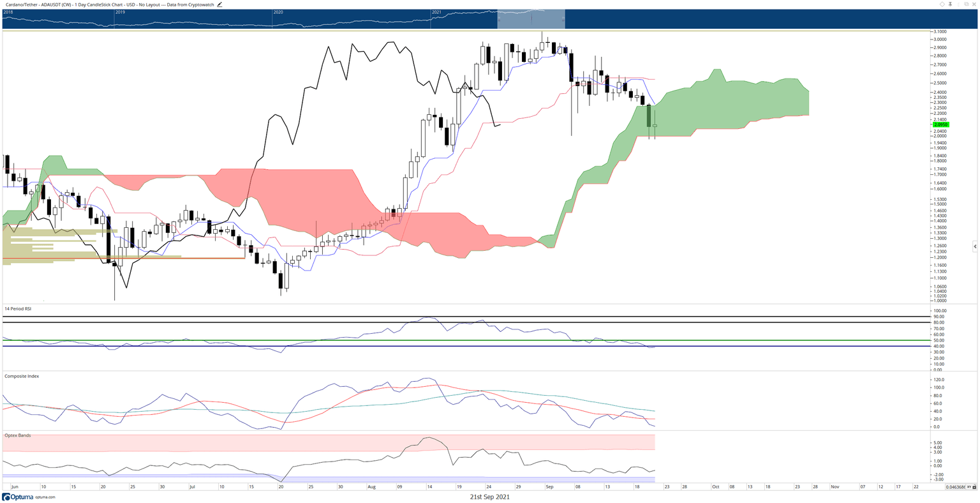Toggle the scale lock icon at bottom right
This screenshot has width=980, height=503.
pyautogui.click(x=974, y=487)
